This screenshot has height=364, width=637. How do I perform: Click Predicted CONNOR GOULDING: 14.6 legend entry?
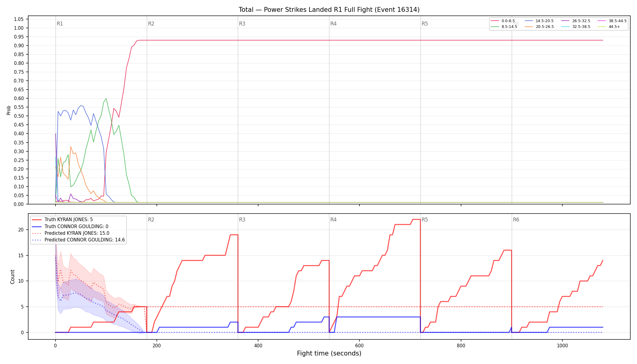pyautogui.click(x=78, y=240)
